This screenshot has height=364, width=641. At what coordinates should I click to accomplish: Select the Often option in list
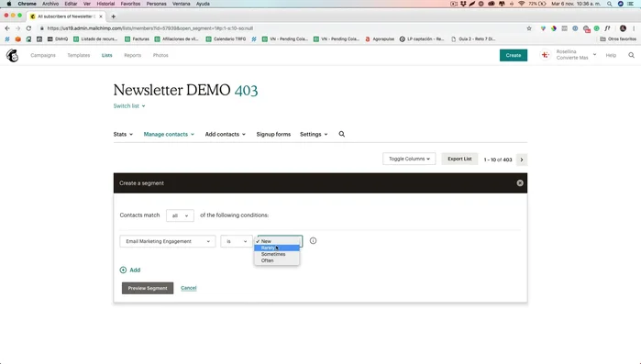(277, 260)
